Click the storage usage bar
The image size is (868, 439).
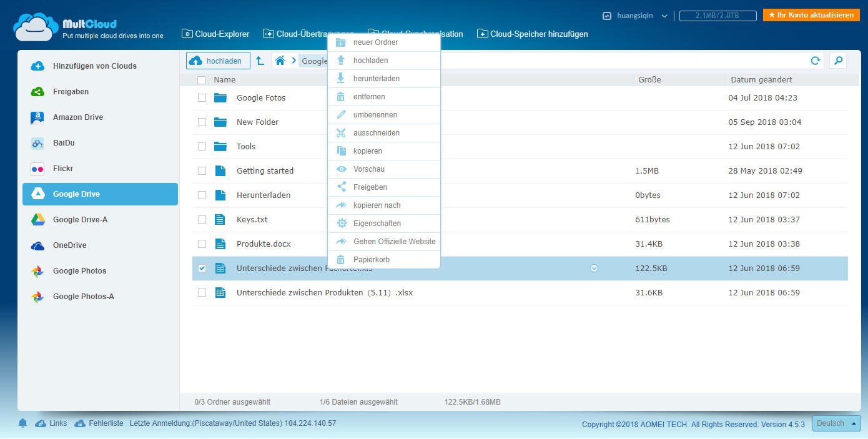click(718, 16)
